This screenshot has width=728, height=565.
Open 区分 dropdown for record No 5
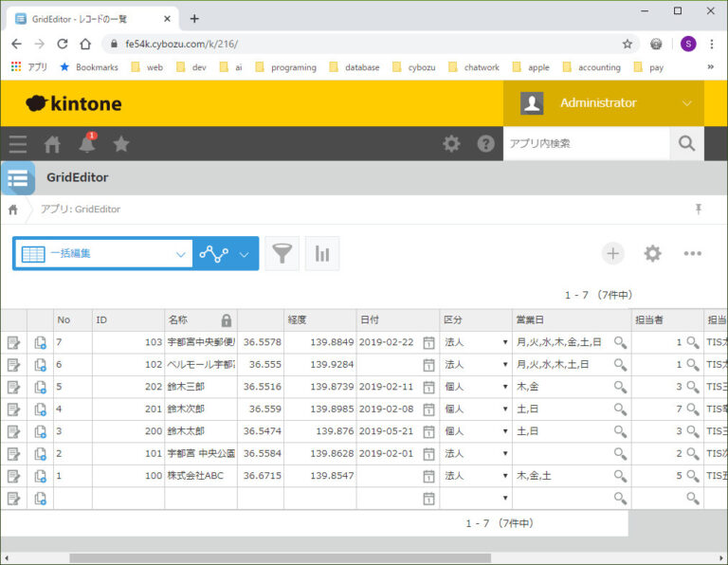pyautogui.click(x=505, y=388)
